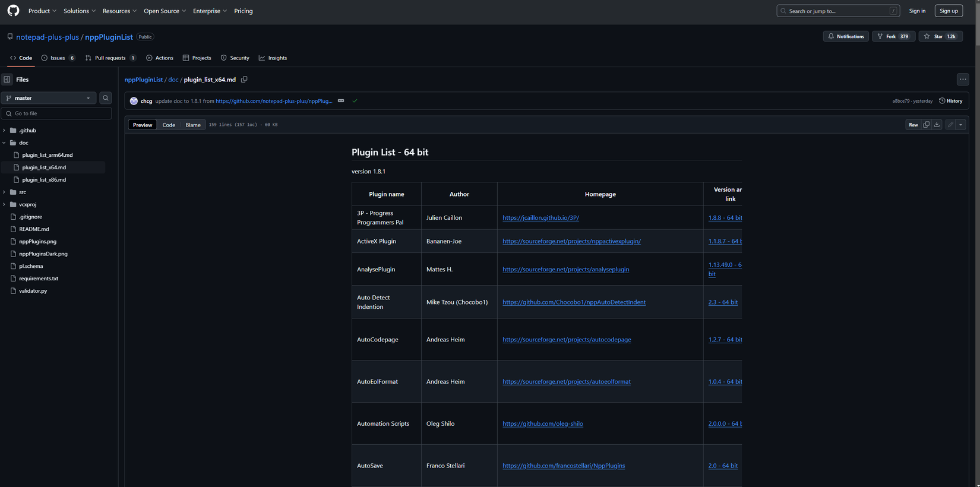
Task: Click the green commit status checkmark
Action: pos(355,101)
